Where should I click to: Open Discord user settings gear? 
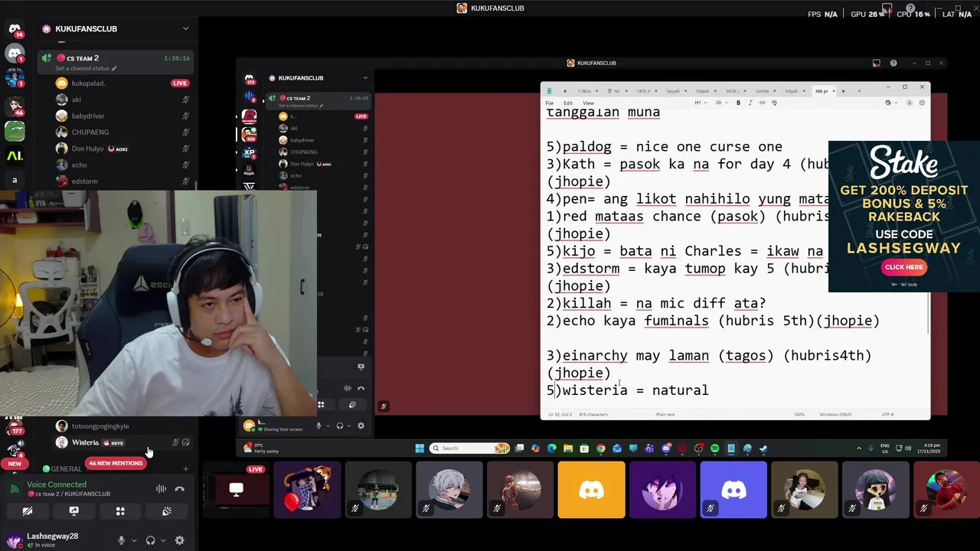tap(180, 540)
